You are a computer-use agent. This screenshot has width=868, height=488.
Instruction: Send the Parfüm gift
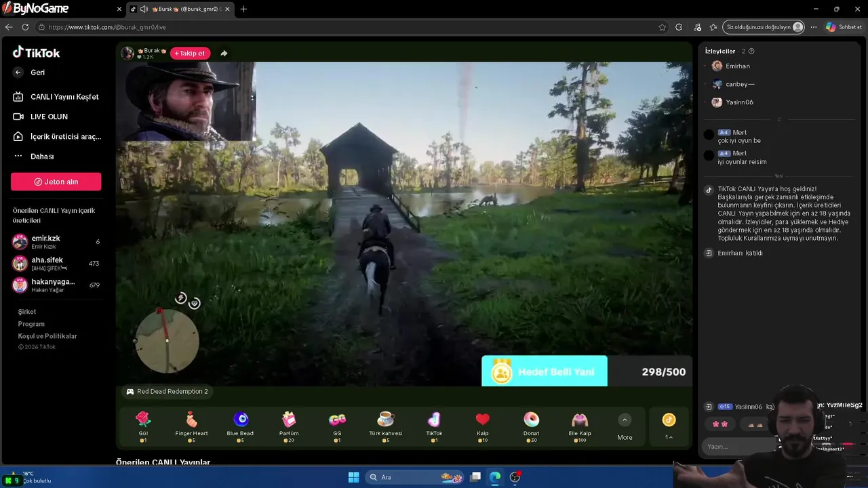pyautogui.click(x=289, y=426)
